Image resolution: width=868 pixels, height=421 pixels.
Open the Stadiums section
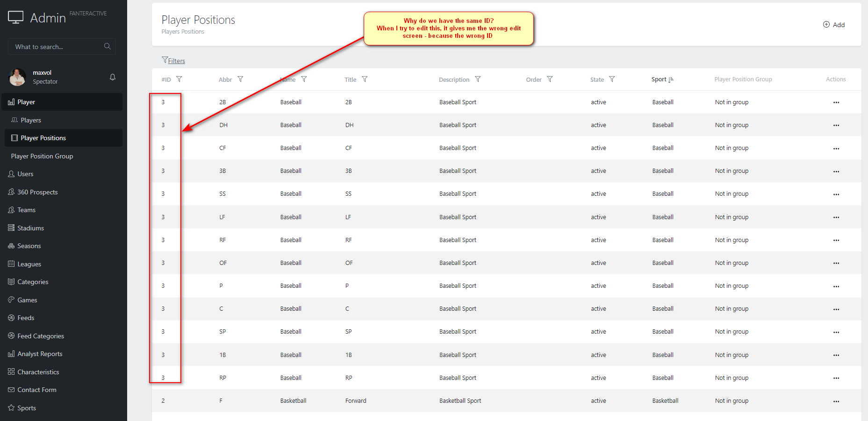62,228
